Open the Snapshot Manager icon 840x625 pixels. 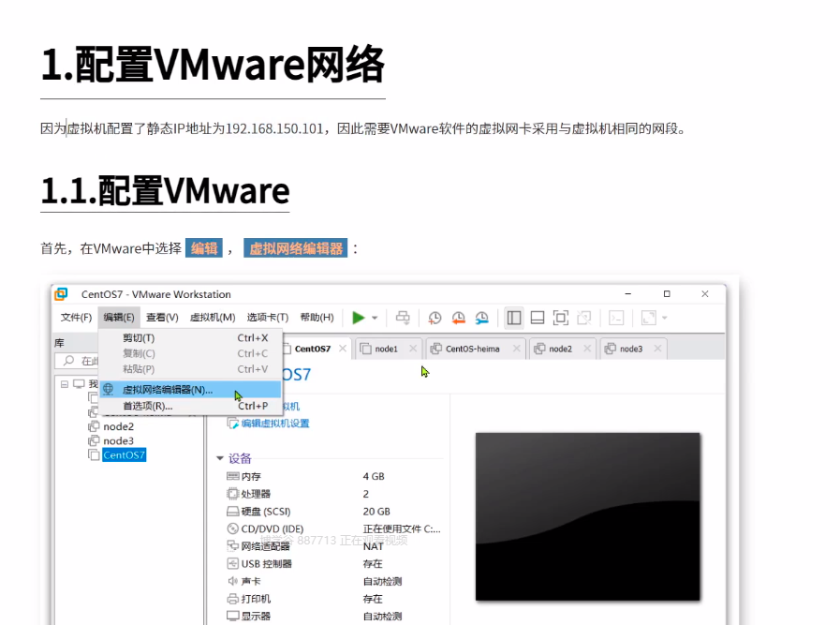tap(481, 318)
